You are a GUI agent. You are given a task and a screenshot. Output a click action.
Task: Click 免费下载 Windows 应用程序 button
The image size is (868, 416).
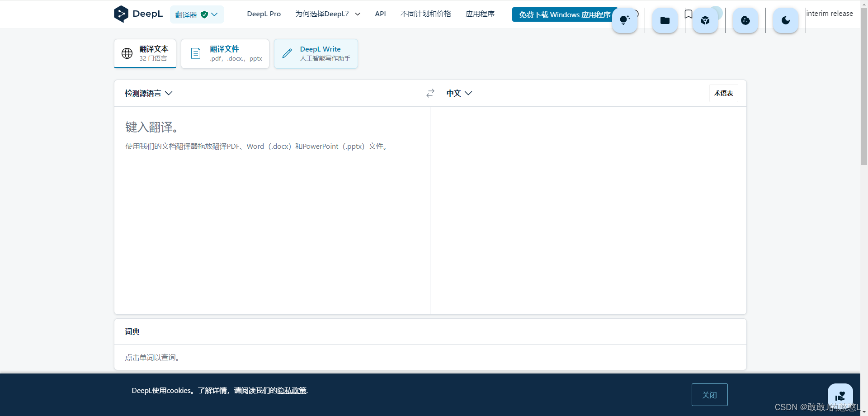565,14
